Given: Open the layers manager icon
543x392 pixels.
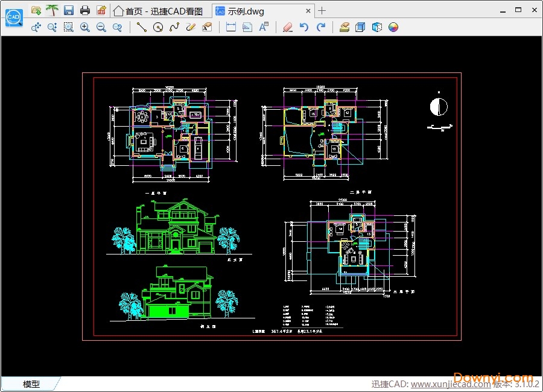Looking at the screenshot, I should click(345, 27).
